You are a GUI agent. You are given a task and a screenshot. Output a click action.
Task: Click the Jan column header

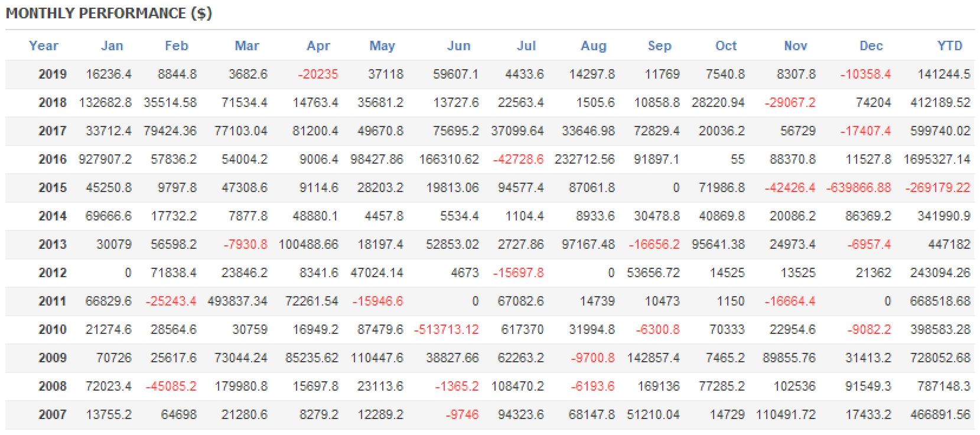pos(112,46)
